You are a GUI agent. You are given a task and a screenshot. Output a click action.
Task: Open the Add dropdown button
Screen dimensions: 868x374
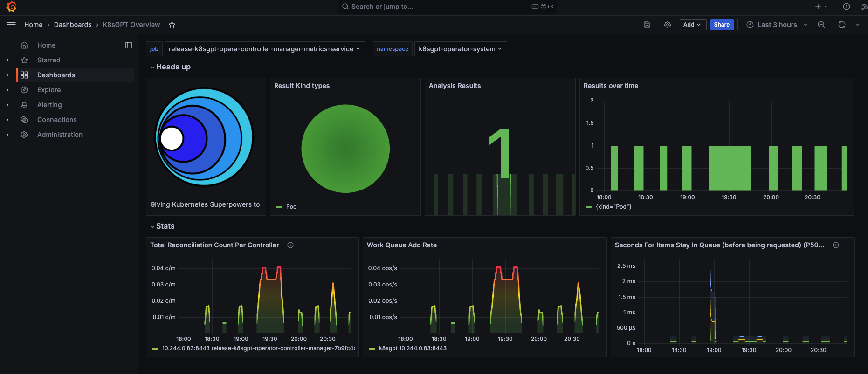[693, 25]
